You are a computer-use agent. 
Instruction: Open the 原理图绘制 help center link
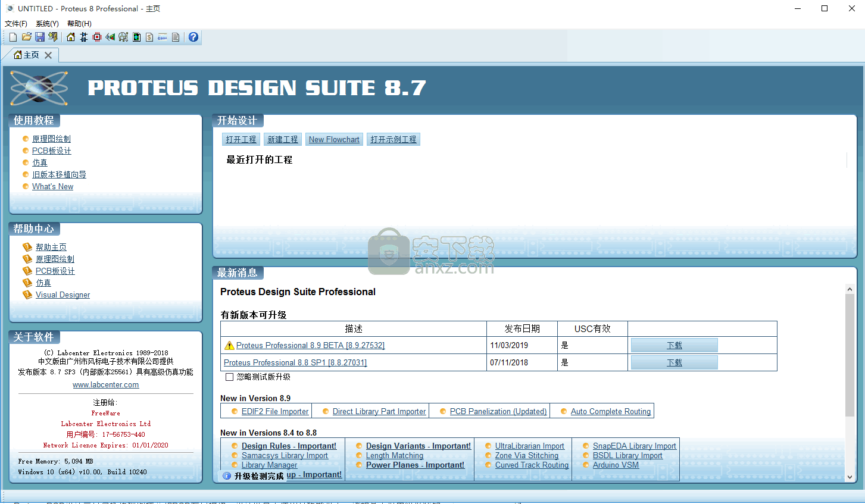coord(55,259)
